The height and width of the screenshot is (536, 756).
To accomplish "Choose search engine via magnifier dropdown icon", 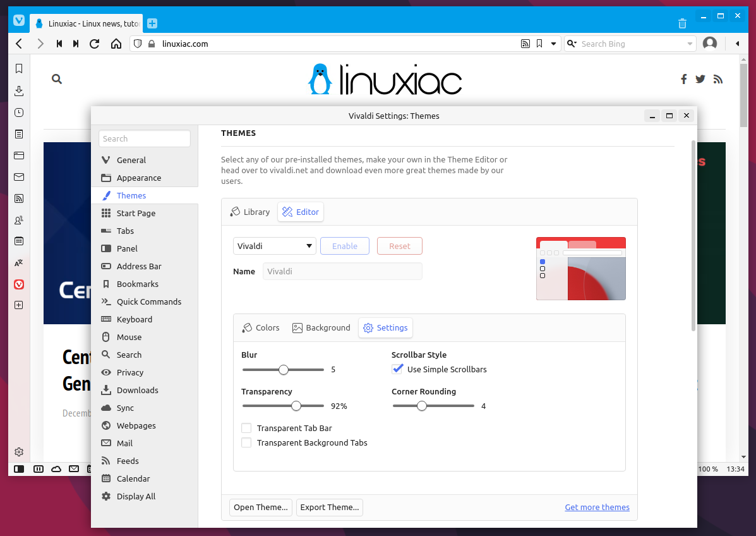I will (x=572, y=44).
